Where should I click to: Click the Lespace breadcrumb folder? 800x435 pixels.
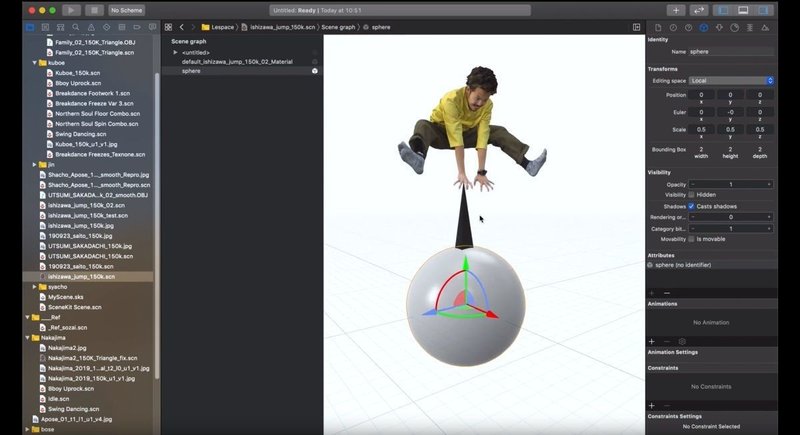[x=218, y=27]
